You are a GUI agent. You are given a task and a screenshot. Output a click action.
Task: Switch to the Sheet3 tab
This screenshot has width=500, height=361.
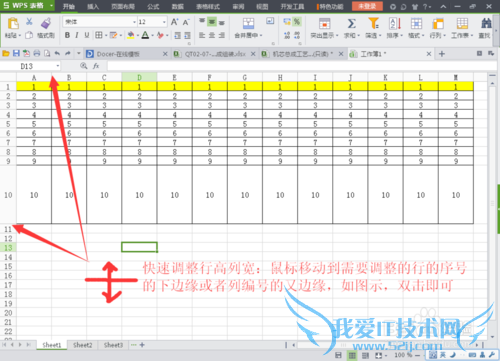pyautogui.click(x=113, y=345)
